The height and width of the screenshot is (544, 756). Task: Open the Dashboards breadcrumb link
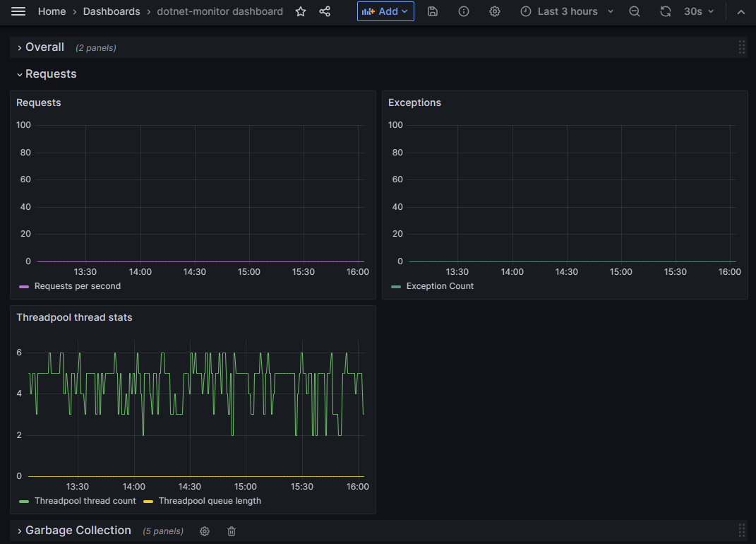tap(112, 11)
